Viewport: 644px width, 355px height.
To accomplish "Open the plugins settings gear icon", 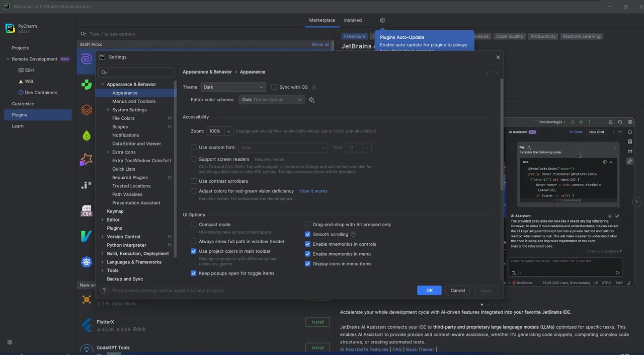I will pyautogui.click(x=382, y=20).
